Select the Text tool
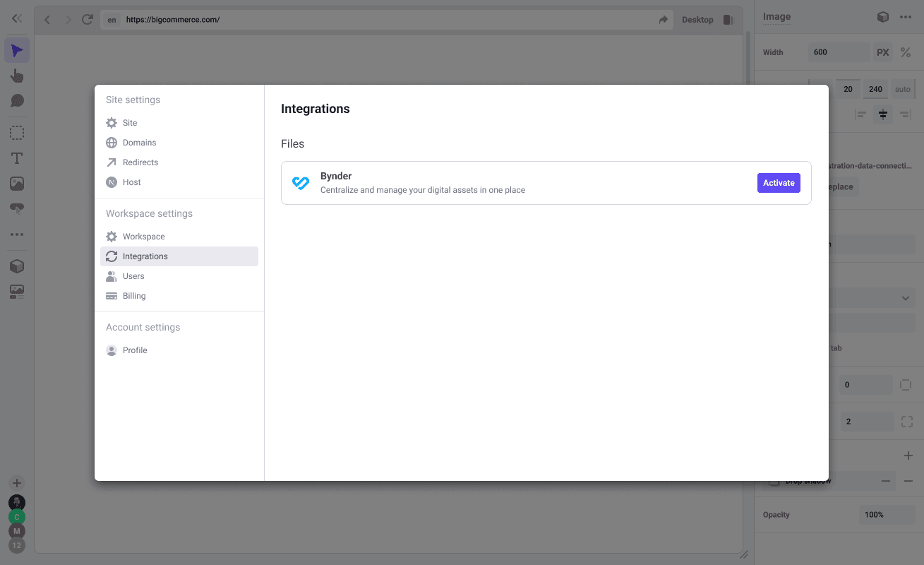 (x=17, y=158)
